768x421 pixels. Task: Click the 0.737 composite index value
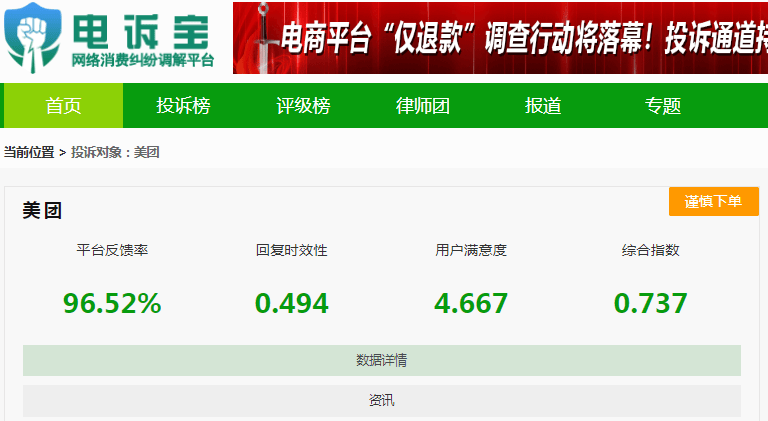(650, 303)
